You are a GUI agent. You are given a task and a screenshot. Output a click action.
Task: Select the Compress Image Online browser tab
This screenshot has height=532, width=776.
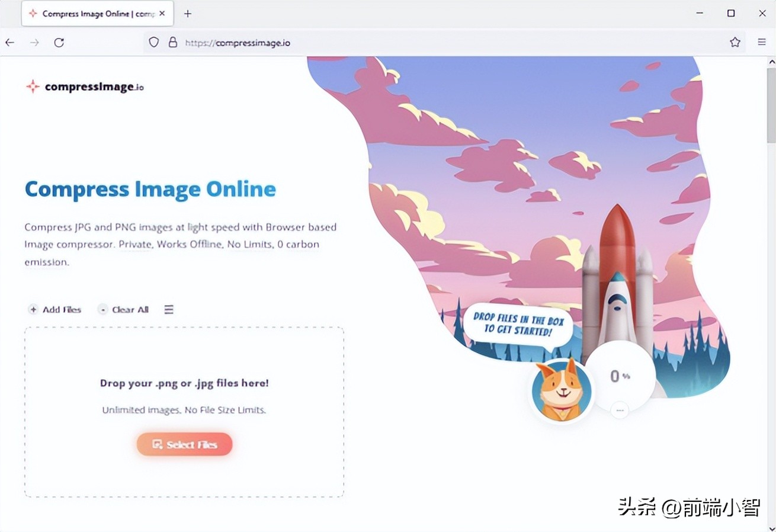tap(98, 14)
